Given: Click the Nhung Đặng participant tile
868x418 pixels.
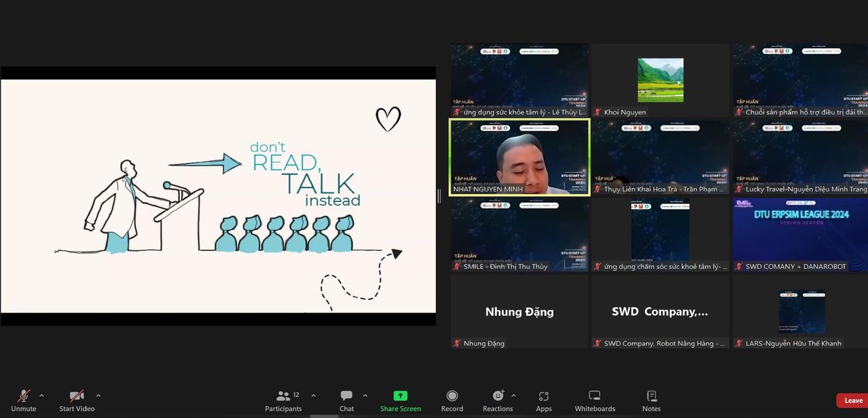Looking at the screenshot, I should [520, 311].
